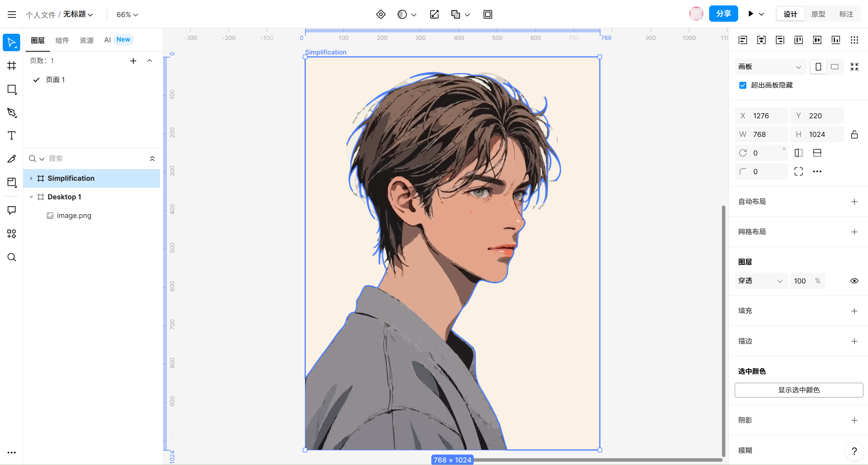Click the create component icon
The height and width of the screenshot is (465, 868).
point(381,14)
